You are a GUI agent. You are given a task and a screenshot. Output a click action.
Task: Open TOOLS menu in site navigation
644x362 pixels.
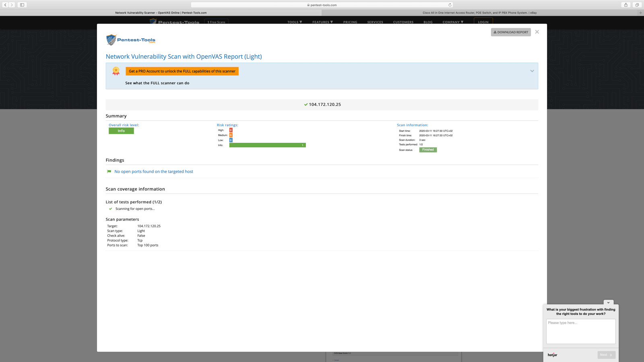(295, 22)
